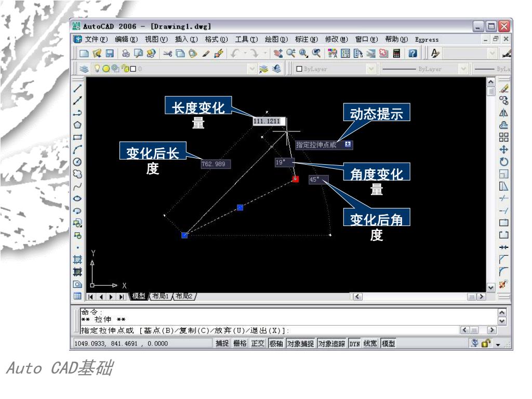Click the Pan realtime icon
This screenshot has height=399, width=532.
pyautogui.click(x=278, y=54)
